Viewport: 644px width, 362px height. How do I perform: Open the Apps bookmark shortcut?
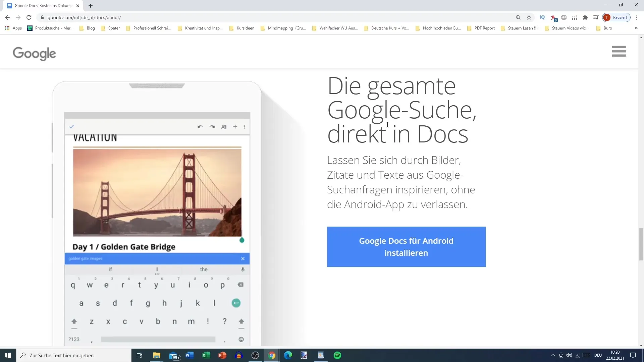point(13,28)
